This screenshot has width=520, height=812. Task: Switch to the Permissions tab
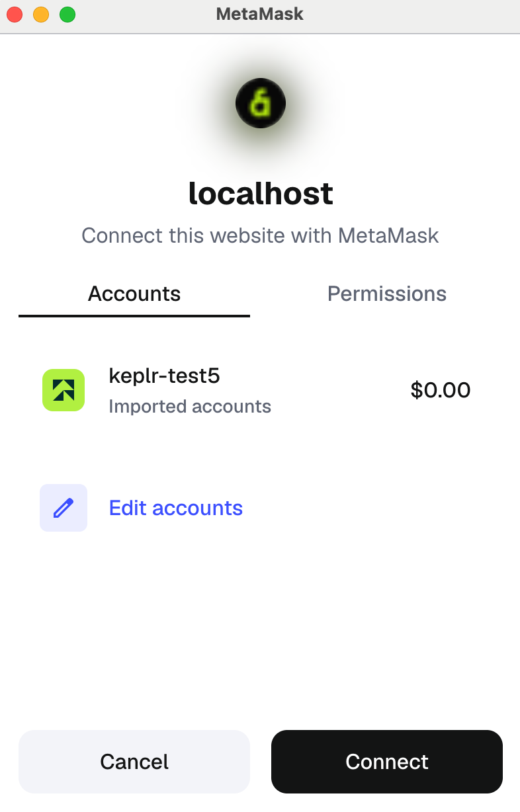point(387,294)
